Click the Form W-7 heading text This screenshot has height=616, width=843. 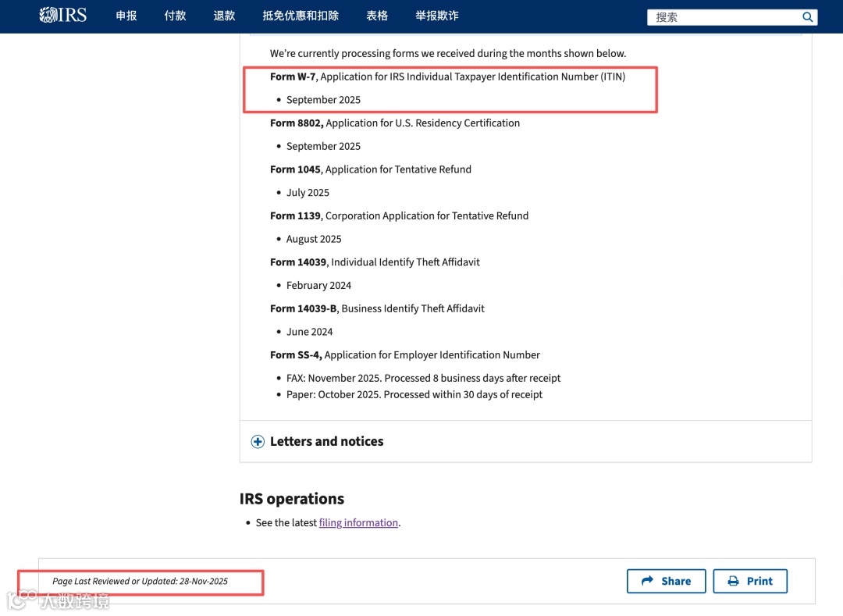[x=448, y=77]
